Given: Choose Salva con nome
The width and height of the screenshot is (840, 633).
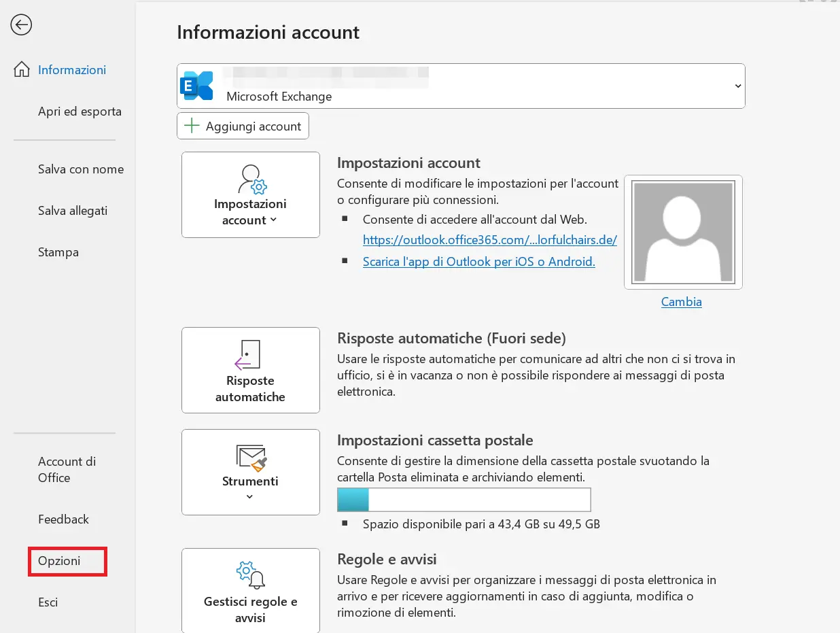Looking at the screenshot, I should (81, 169).
